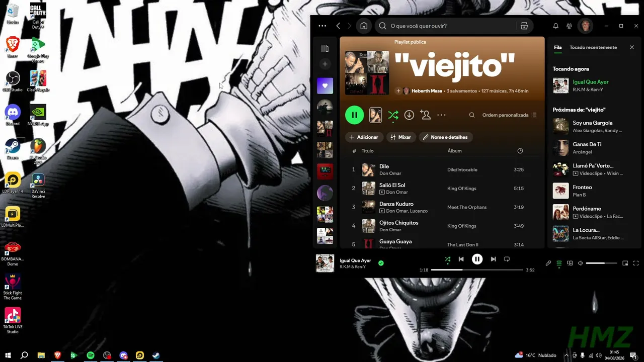Show hidden system tray icons

[x=566, y=355]
